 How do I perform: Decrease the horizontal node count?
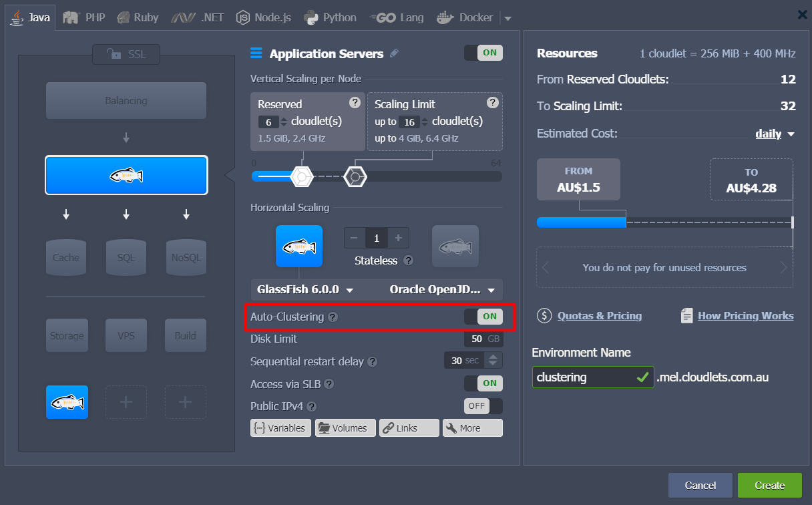[x=354, y=238]
